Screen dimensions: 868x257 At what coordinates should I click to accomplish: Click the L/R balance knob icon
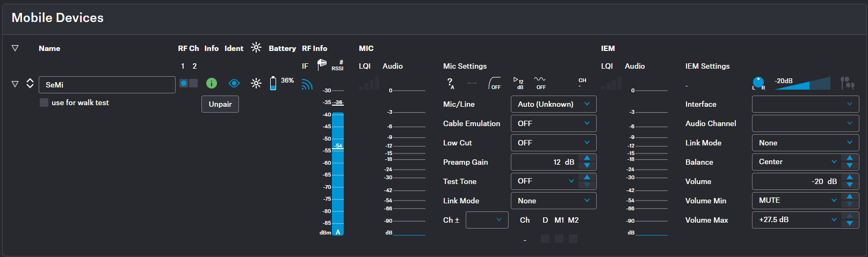(x=758, y=83)
